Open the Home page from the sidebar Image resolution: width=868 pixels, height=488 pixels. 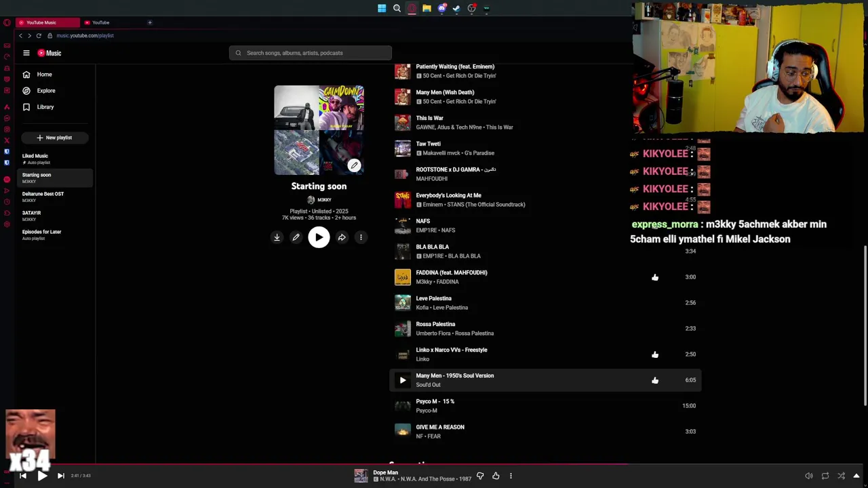(x=37, y=75)
